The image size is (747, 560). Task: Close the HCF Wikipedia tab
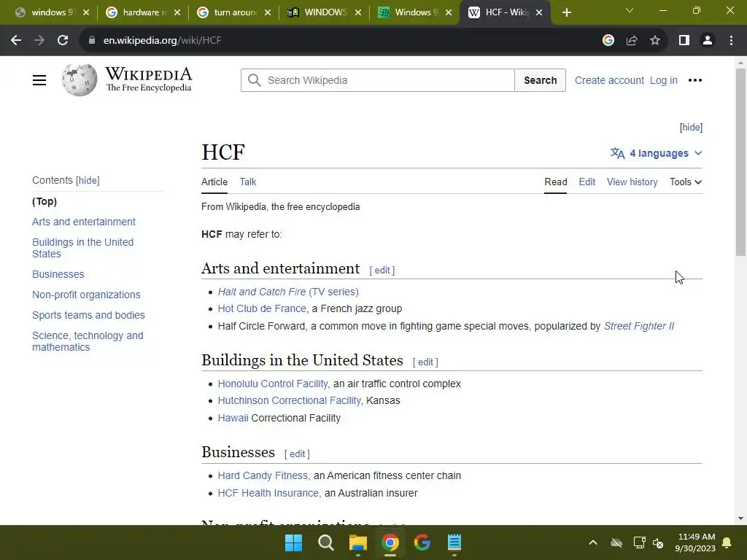click(539, 13)
